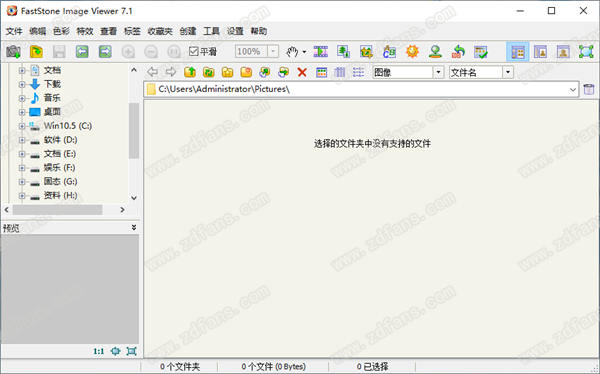Image resolution: width=600 pixels, height=374 pixels.
Task: Click the fit preview icon beside 1:1
Action: (115, 351)
